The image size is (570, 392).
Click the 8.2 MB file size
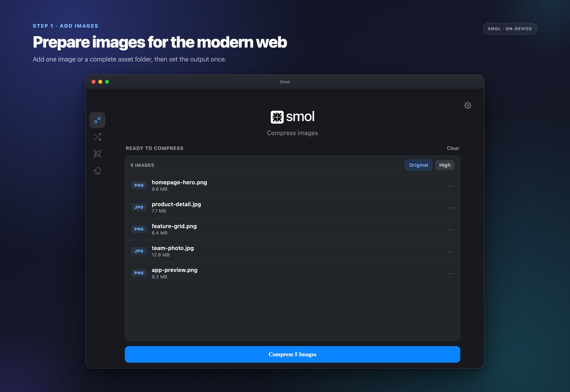click(x=160, y=277)
